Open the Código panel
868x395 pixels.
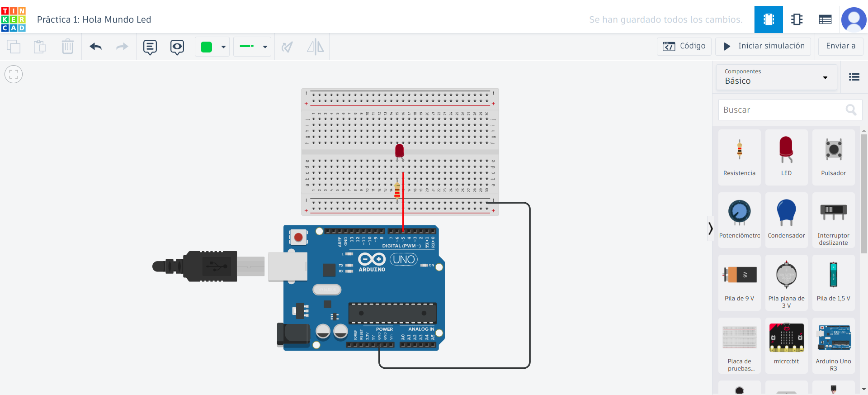(x=684, y=46)
